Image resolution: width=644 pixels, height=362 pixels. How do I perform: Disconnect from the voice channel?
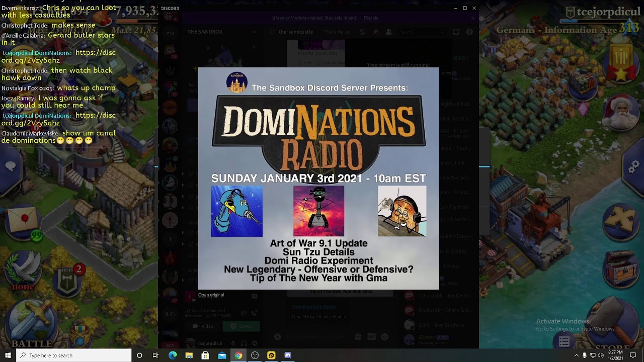255,312
